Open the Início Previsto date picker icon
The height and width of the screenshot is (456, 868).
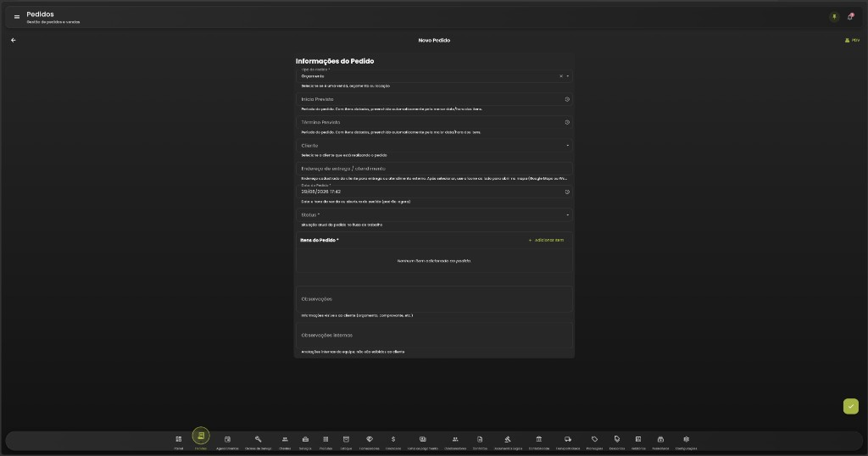(x=567, y=100)
